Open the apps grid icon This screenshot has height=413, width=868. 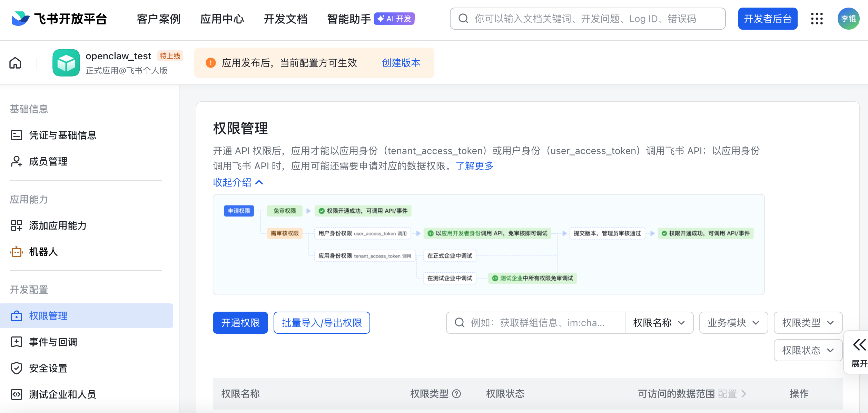[x=817, y=19]
